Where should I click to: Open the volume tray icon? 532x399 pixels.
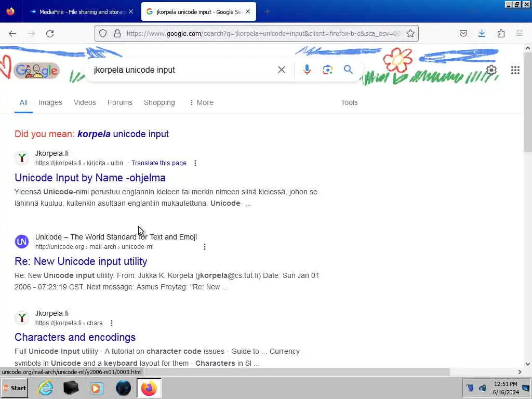point(483,388)
